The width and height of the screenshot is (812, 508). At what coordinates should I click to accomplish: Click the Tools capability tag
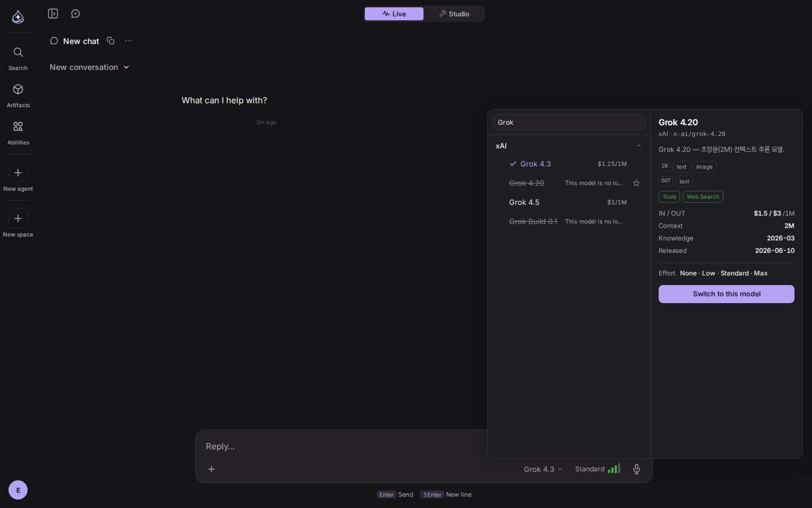[669, 196]
